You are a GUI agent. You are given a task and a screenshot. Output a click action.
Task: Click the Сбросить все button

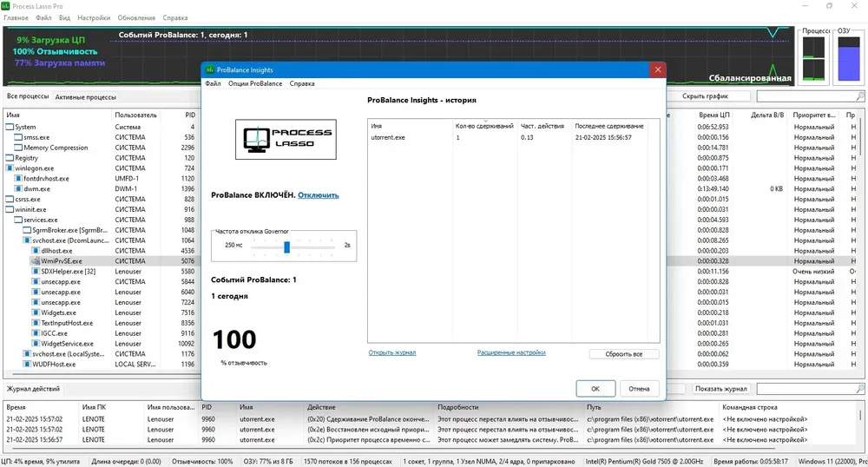point(624,354)
